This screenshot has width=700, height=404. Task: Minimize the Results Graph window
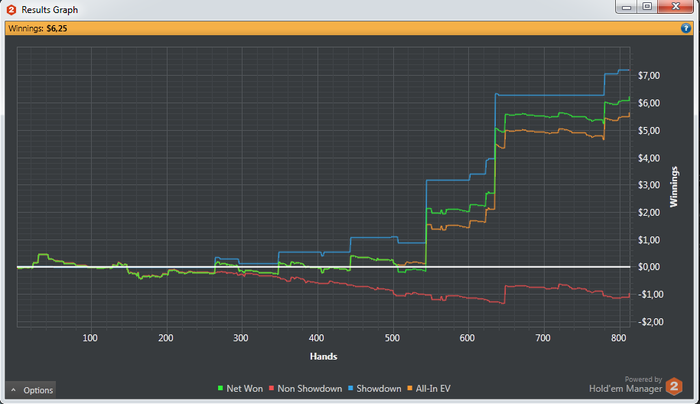point(626,7)
